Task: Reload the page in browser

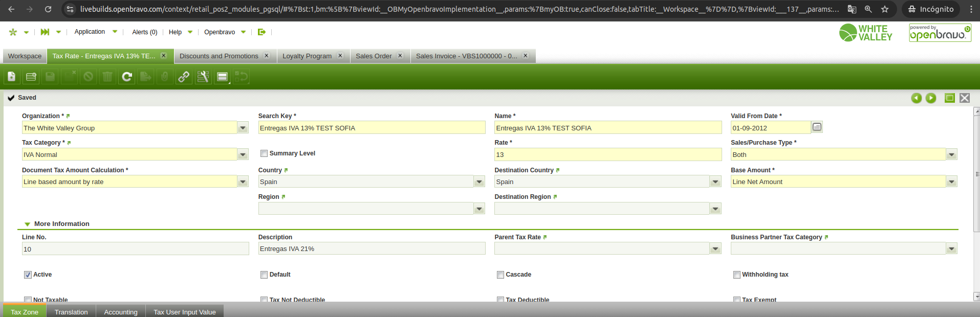Action: pos(48,9)
